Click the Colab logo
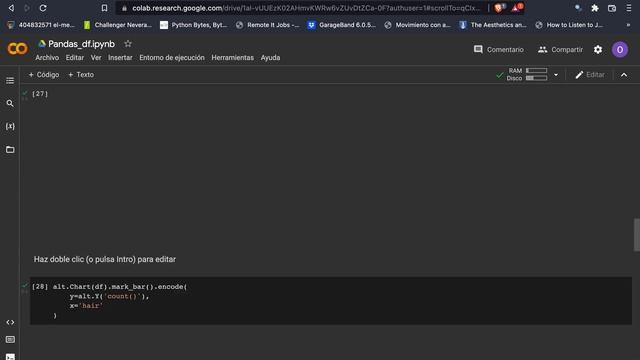640x360 pixels. coord(18,49)
